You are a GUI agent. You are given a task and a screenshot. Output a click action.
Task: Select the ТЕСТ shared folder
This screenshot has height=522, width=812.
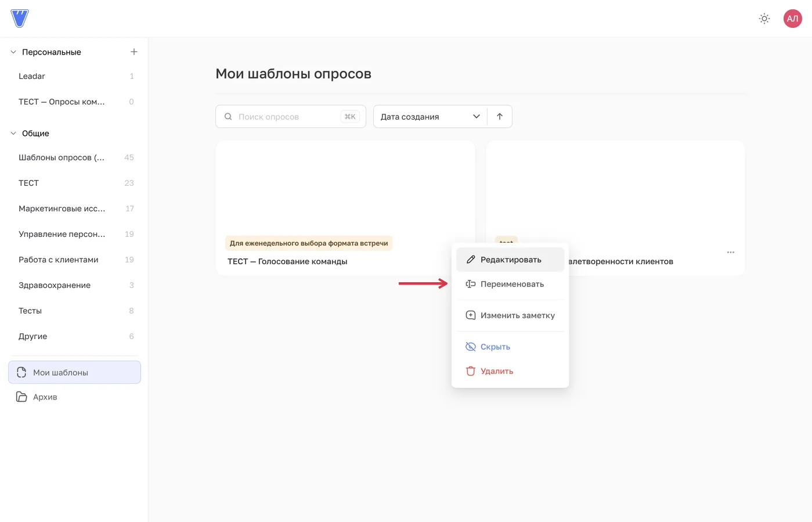tap(74, 183)
